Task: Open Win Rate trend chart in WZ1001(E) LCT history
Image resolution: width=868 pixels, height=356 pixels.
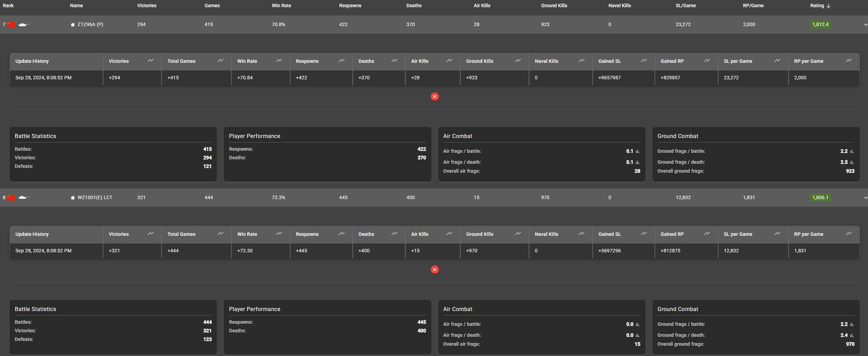Action: pos(279,233)
